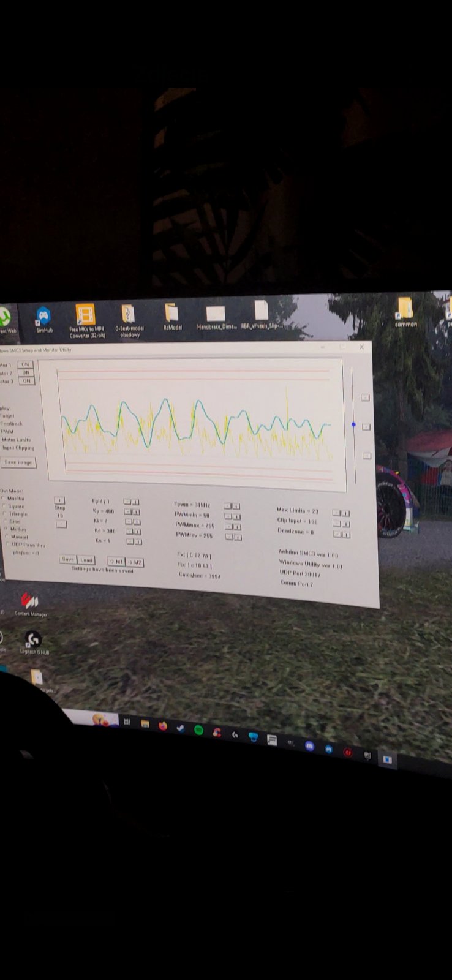This screenshot has height=980, width=452.
Task: Select Manual out mode
Action: [17, 537]
